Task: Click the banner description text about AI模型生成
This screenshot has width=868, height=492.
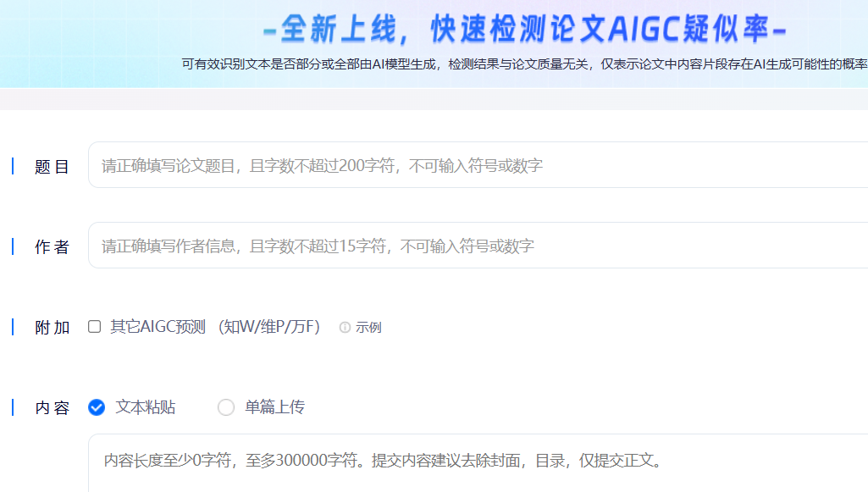Action: [525, 64]
